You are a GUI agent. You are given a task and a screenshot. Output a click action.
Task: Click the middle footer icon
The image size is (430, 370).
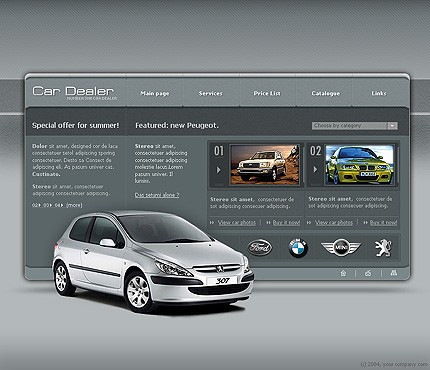click(x=368, y=273)
